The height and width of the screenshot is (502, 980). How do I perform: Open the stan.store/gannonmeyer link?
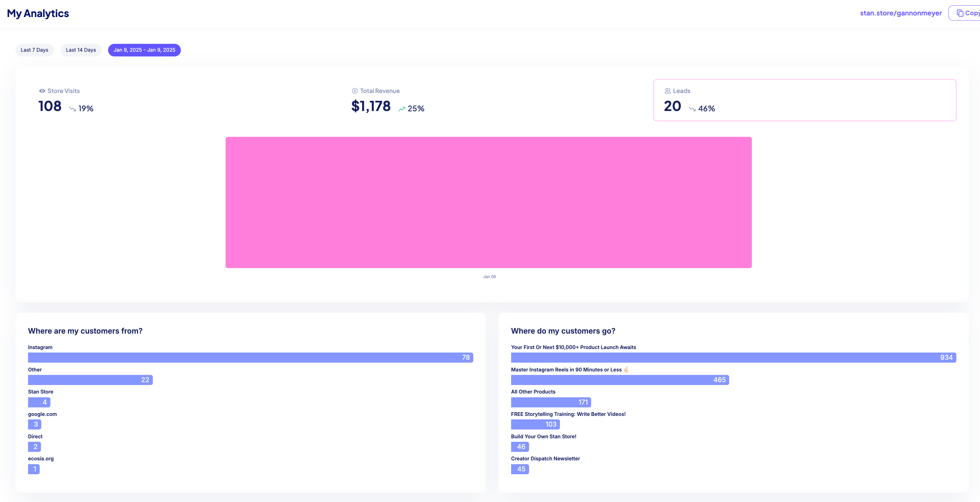point(901,13)
